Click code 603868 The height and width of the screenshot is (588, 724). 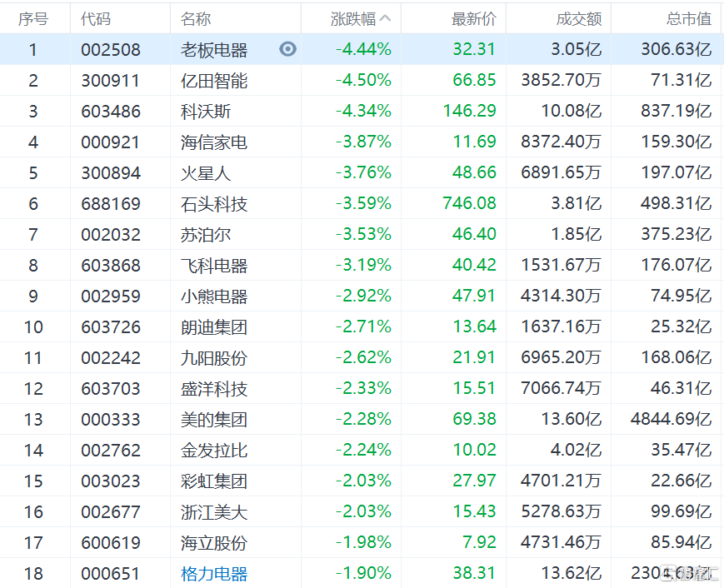click(x=111, y=266)
